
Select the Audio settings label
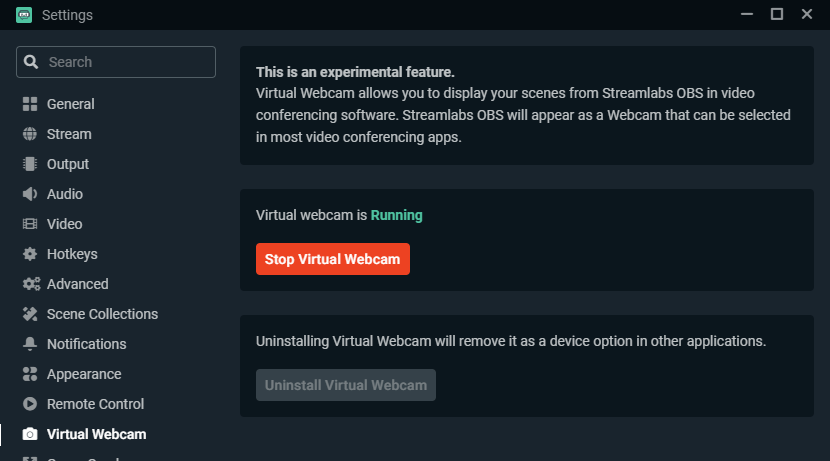click(65, 194)
